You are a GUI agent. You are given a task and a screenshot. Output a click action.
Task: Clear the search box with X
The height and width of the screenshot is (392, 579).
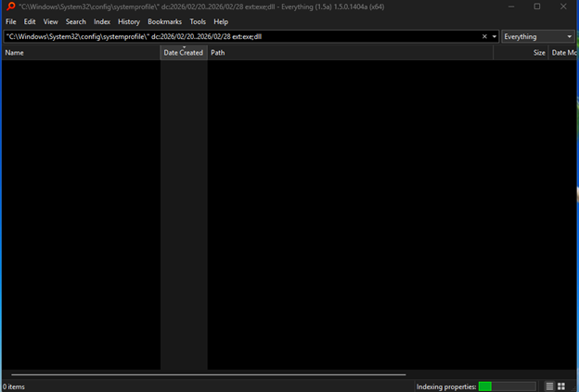coord(483,37)
